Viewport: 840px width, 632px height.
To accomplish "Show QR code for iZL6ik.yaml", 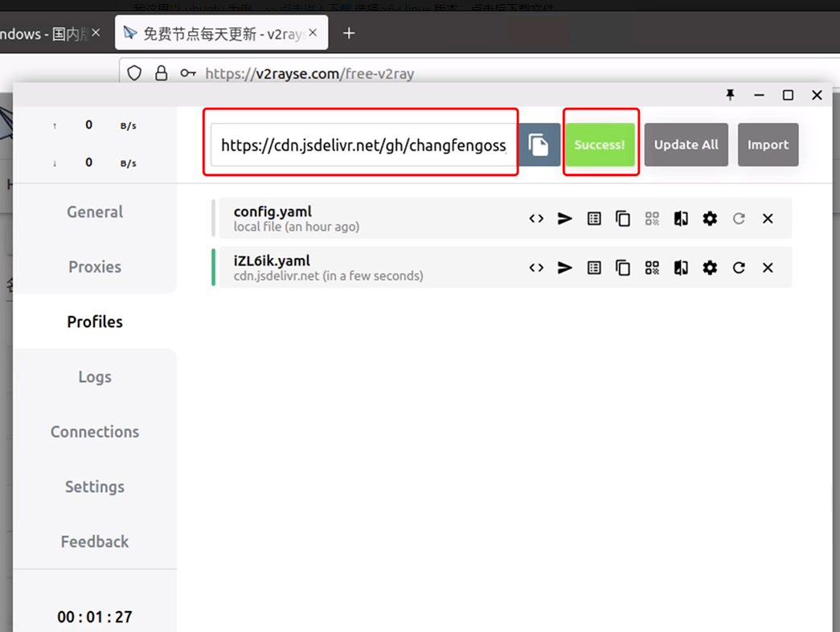I will pos(652,268).
